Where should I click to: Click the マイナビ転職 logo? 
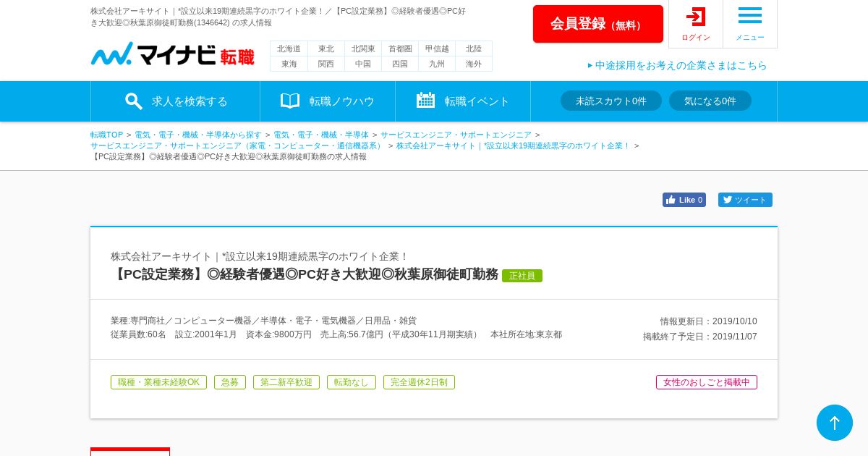(172, 54)
